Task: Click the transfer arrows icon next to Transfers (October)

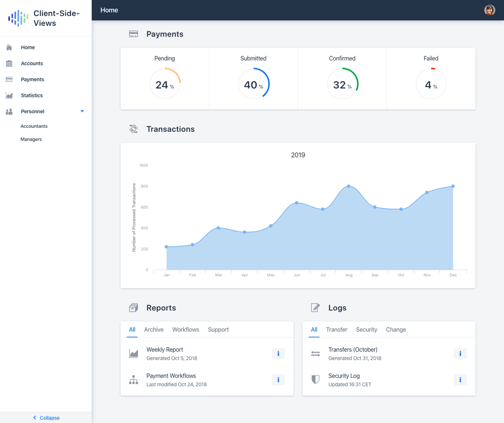Action: point(315,353)
